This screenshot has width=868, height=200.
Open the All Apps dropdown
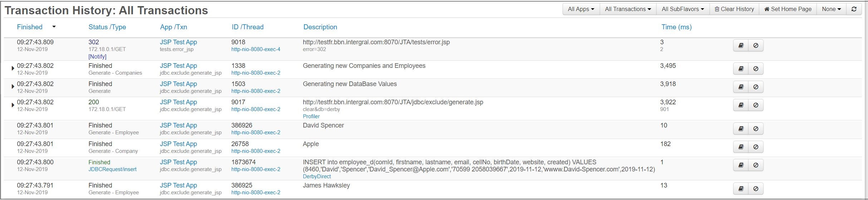581,9
